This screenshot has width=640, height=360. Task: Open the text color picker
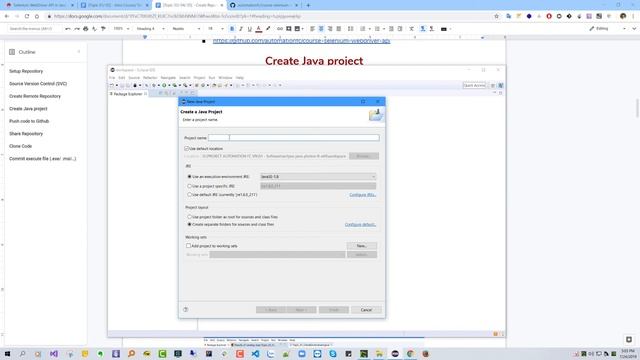click(x=258, y=29)
